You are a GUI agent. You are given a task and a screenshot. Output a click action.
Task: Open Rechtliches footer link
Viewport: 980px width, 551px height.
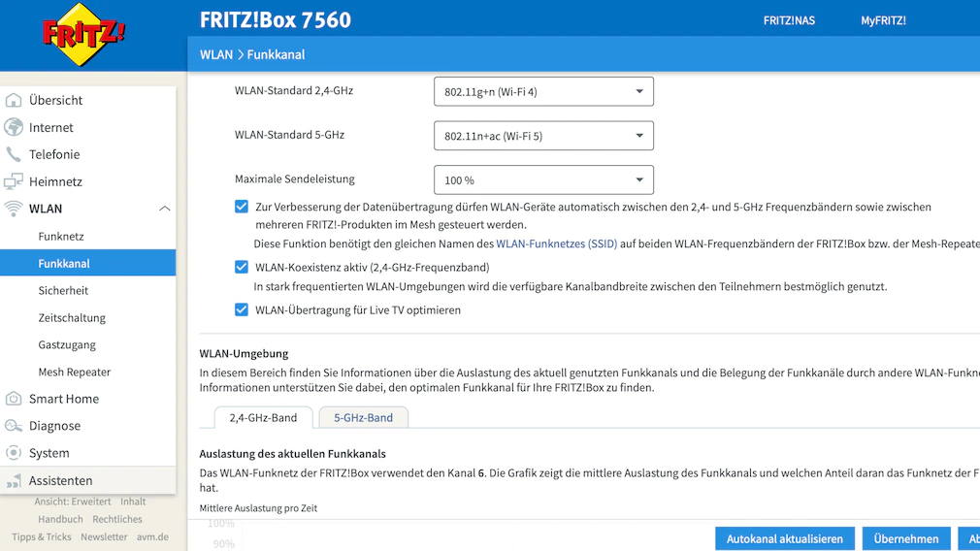coord(117,519)
